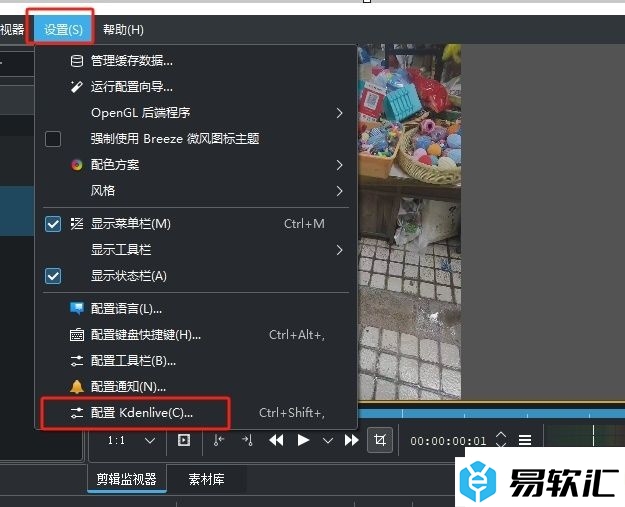Viewport: 625px width, 507px height.
Task: Click the zone play icon beside zoom
Action: coord(184,440)
